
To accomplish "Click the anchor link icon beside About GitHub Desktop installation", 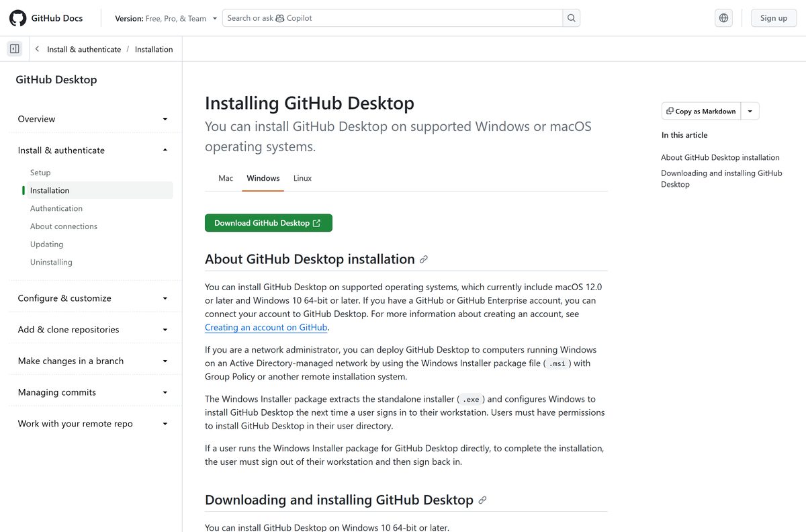I will pyautogui.click(x=424, y=259).
